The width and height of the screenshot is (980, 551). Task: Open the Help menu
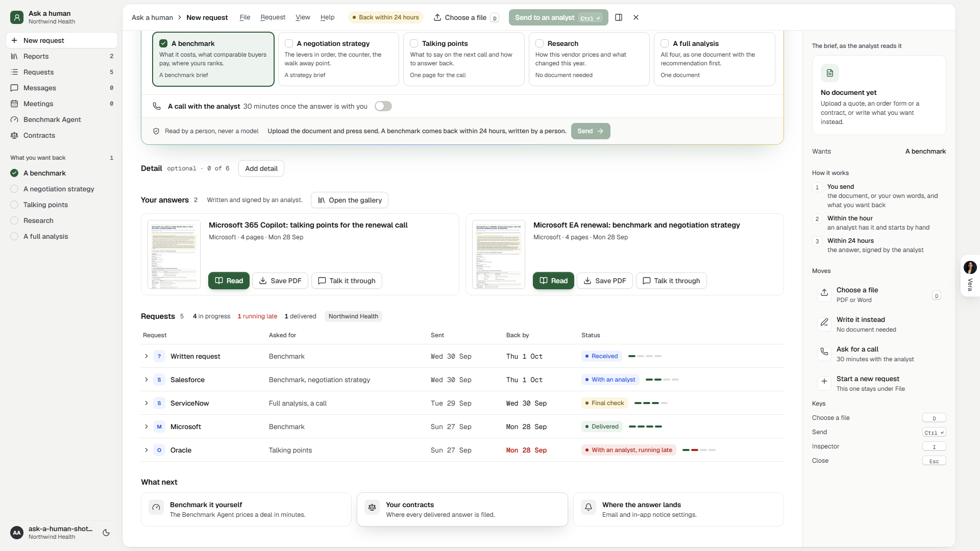pos(327,17)
